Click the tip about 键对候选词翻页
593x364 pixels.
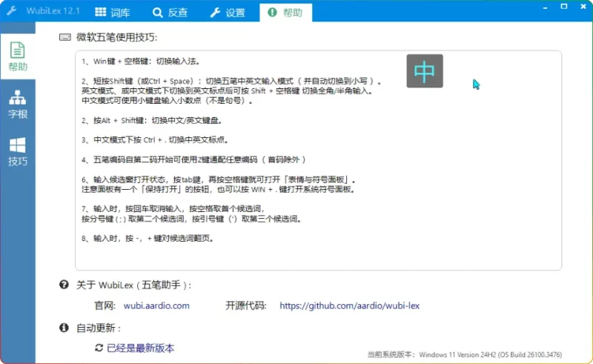pyautogui.click(x=148, y=239)
